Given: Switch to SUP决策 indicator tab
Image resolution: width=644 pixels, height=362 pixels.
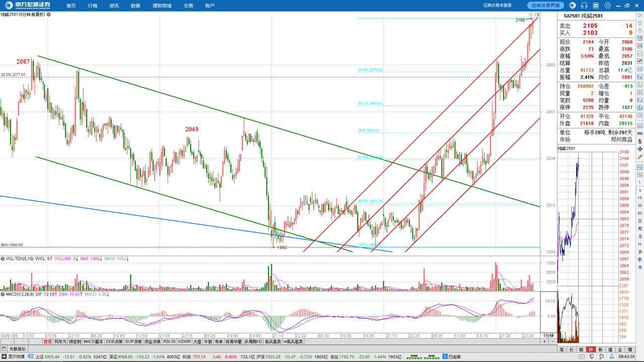Looking at the screenshot, I should (x=133, y=342).
